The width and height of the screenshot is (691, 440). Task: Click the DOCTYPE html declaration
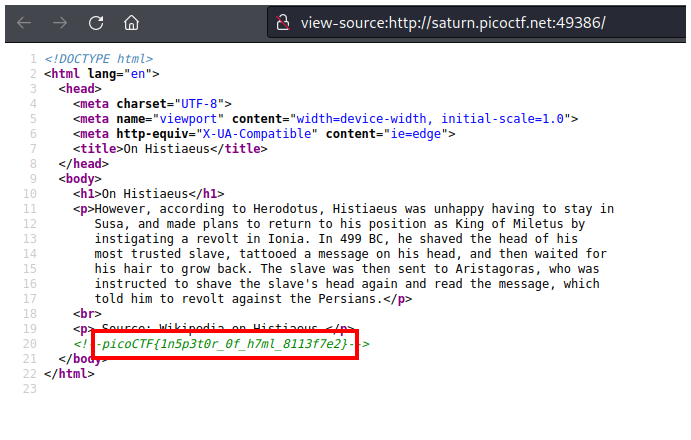[98, 59]
